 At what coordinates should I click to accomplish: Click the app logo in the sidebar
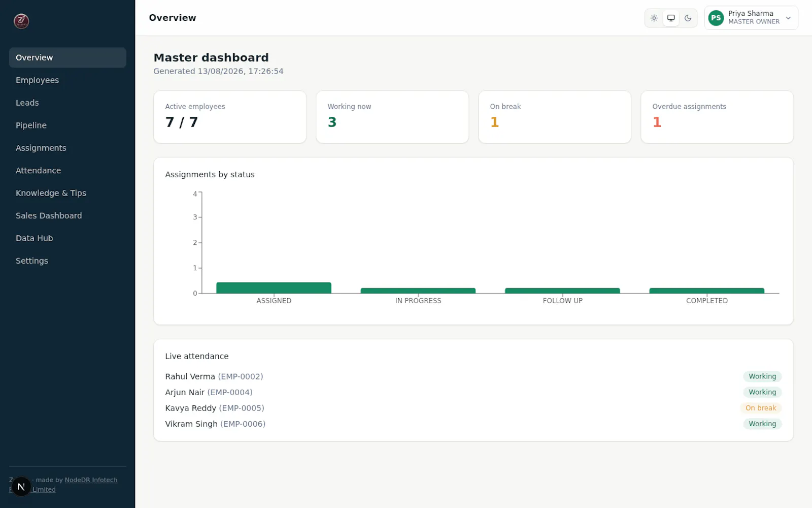(21, 21)
